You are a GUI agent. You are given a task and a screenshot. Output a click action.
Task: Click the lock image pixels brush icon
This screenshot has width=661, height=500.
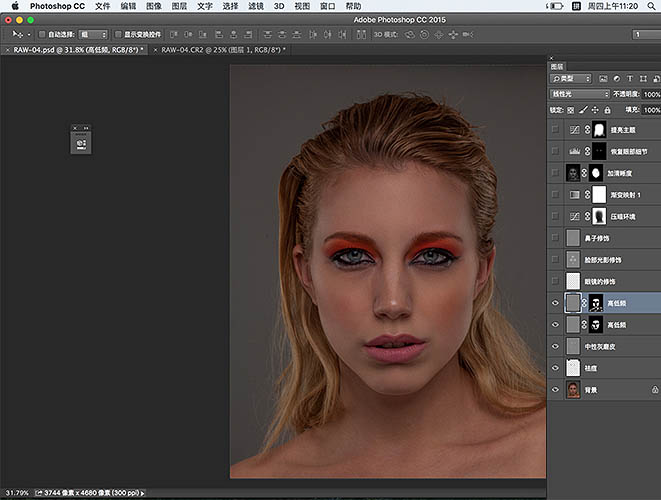point(582,109)
